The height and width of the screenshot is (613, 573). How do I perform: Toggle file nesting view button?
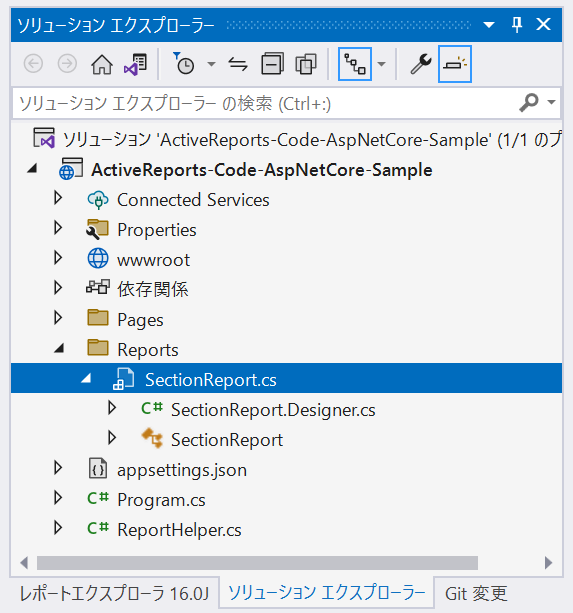[355, 64]
